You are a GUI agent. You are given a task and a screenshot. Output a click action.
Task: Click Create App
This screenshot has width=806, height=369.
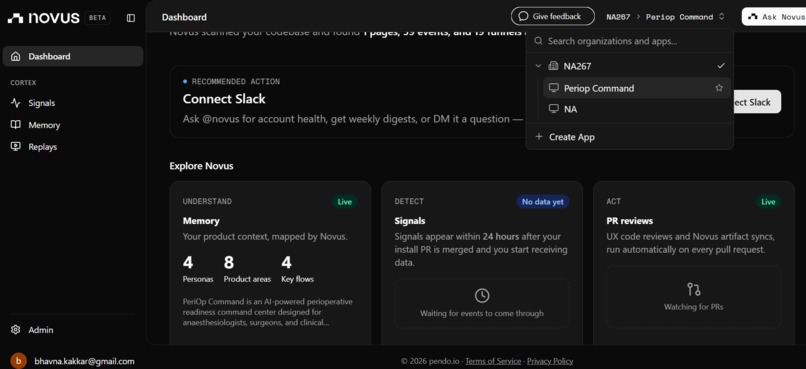(x=630, y=137)
